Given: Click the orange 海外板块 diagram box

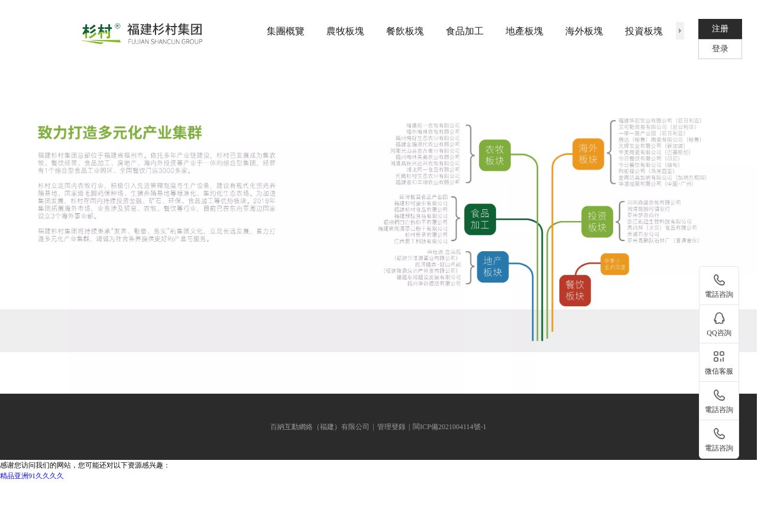Looking at the screenshot, I should [x=588, y=154].
